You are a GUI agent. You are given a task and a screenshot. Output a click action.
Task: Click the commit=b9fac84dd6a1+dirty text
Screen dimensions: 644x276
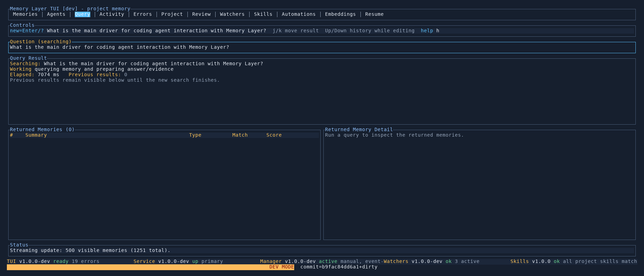tap(339, 267)
